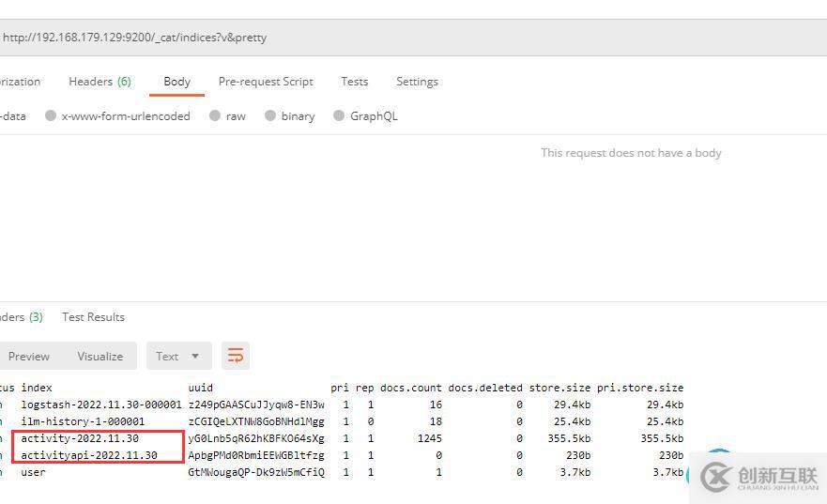Click the blue circular logo in the corner
This screenshot has height=504, width=827.
point(719,473)
